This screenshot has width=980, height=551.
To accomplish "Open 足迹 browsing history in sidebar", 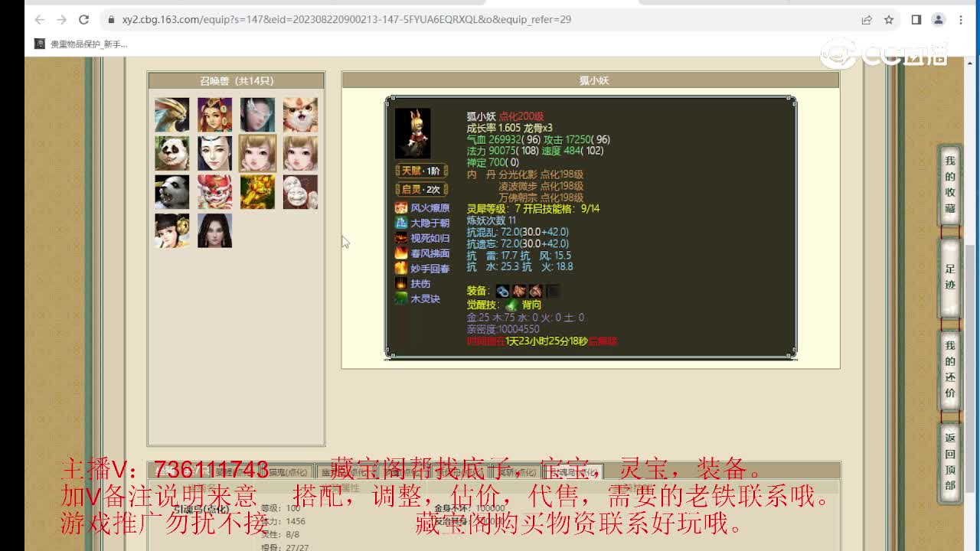I will (950, 277).
